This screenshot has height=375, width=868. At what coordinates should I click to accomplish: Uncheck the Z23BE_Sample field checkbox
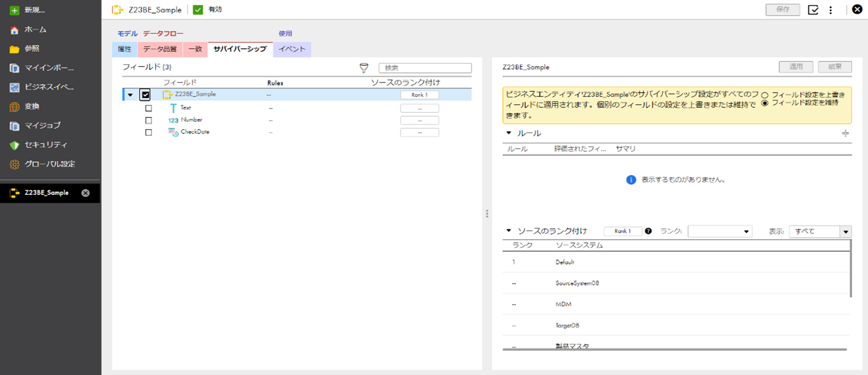(x=145, y=95)
